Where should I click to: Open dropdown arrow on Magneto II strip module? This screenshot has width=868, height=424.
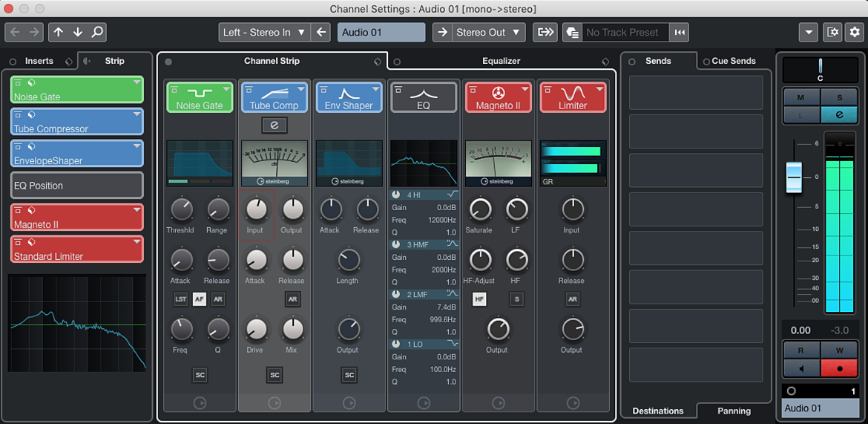pos(525,88)
